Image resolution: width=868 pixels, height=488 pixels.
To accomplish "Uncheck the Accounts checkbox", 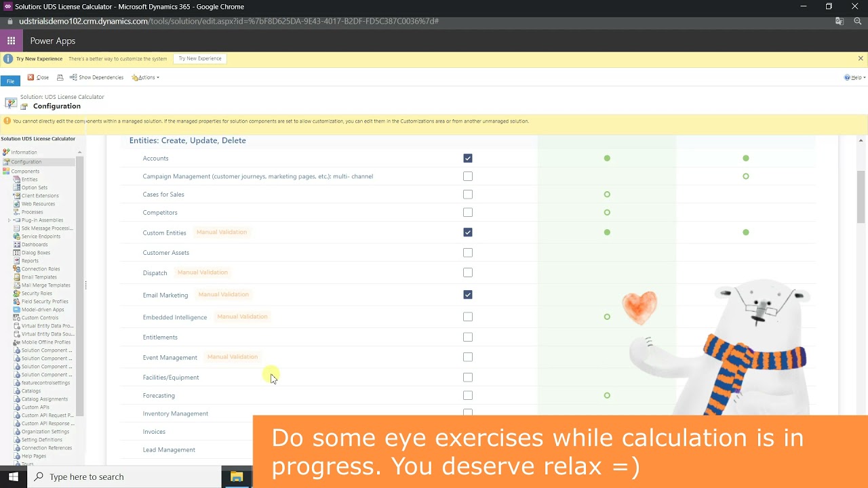I will 468,158.
